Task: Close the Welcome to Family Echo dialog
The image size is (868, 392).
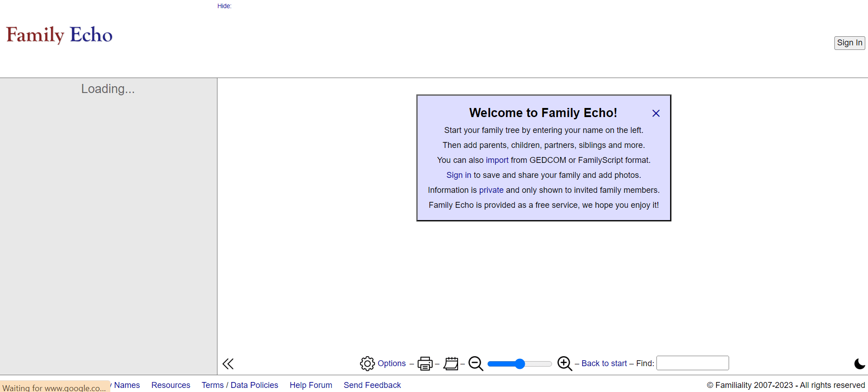Action: 656,113
